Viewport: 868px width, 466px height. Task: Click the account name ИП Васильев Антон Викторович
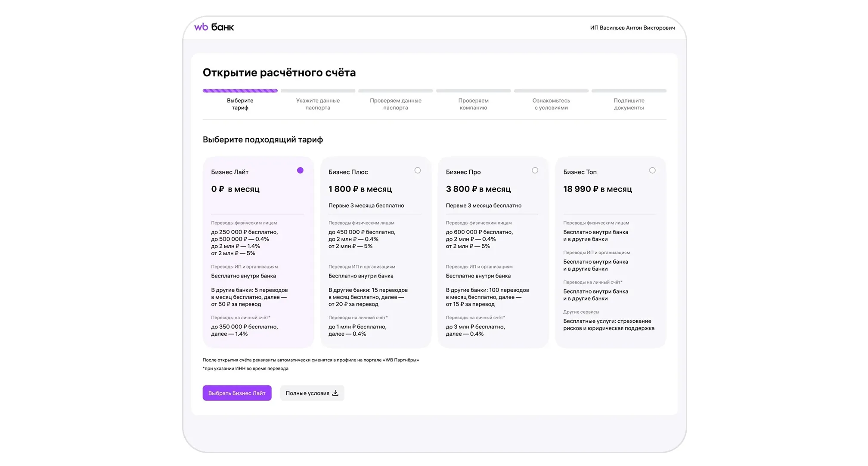(632, 28)
